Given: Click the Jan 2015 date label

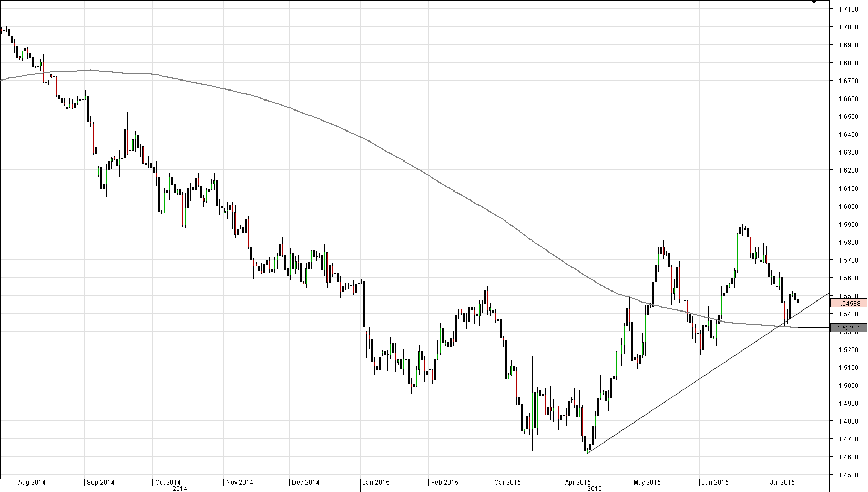Looking at the screenshot, I should coord(376,482).
